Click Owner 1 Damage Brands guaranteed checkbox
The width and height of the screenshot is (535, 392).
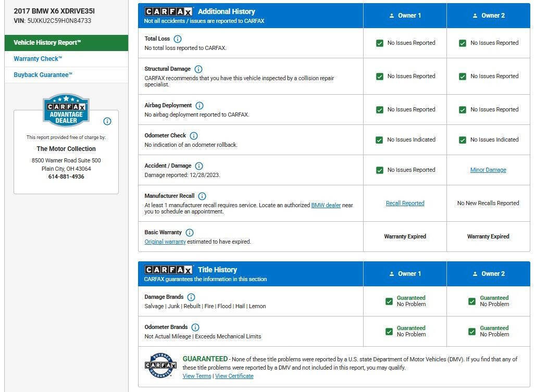[x=389, y=301]
